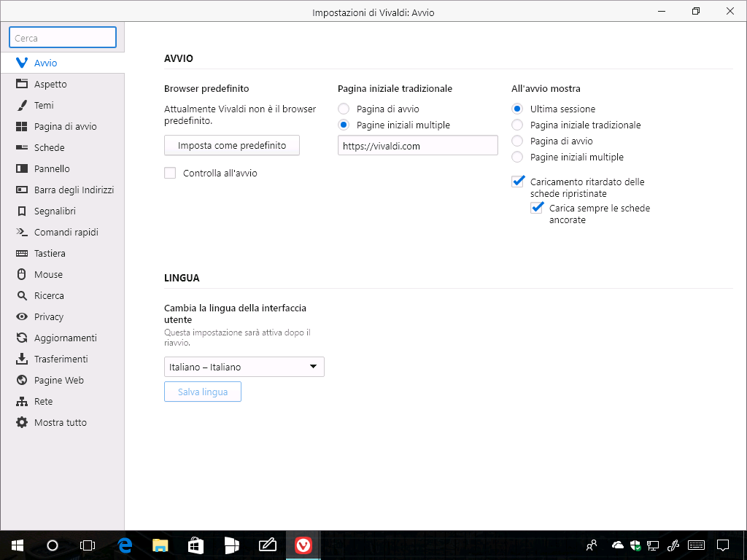Click the Cerca search field
Image resolution: width=747 pixels, height=560 pixels.
(x=63, y=38)
